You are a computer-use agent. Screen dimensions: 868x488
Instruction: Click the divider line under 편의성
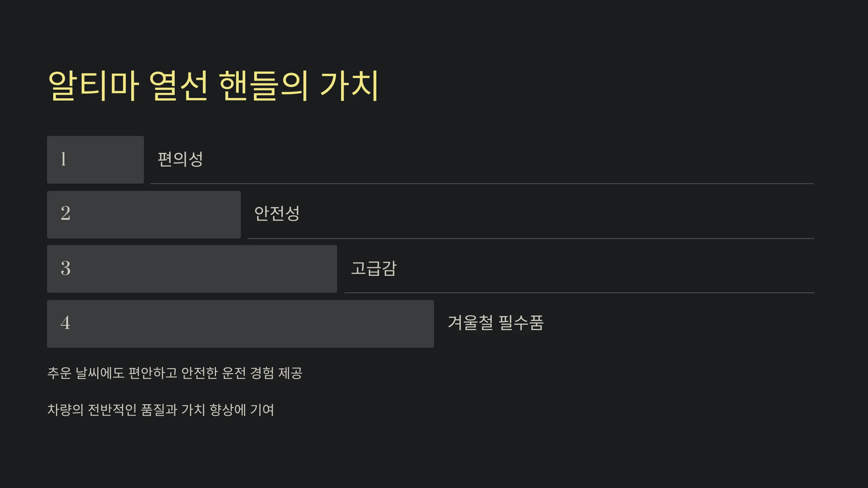pyautogui.click(x=482, y=184)
